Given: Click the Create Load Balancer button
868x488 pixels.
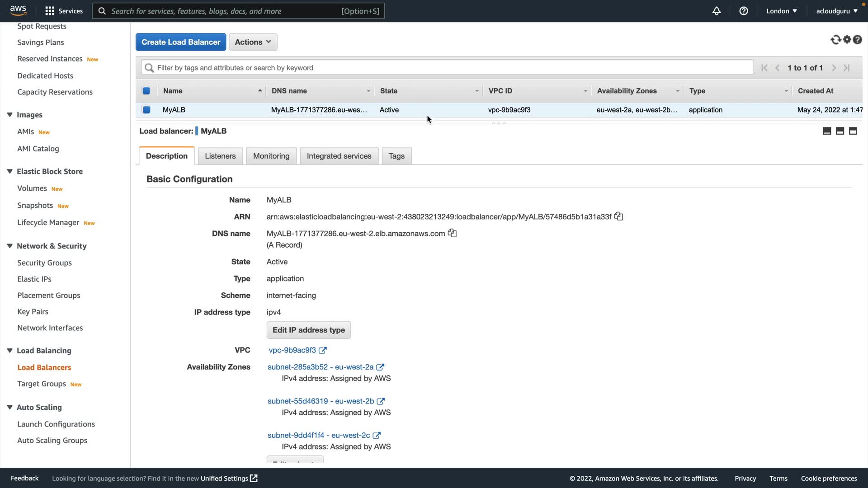Looking at the screenshot, I should 181,42.
